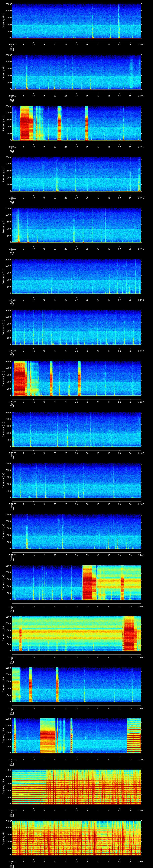153x868 pixels.
Task: Click the '27:00' end time label
Action: (141, 249)
